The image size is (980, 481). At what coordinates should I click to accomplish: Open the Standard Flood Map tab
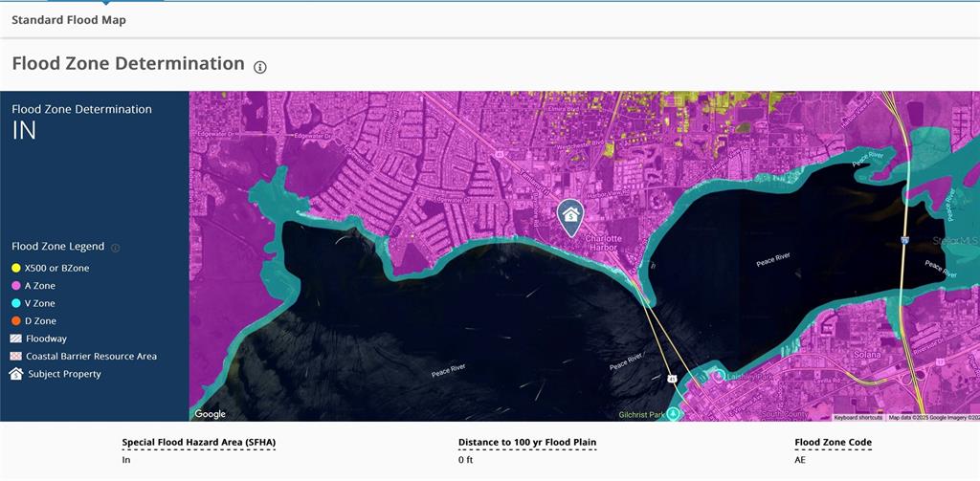68,20
